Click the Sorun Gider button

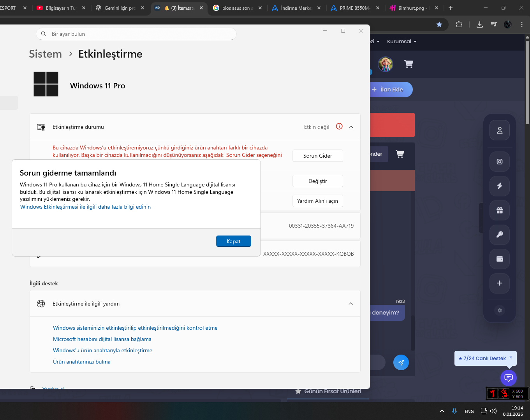pyautogui.click(x=318, y=156)
